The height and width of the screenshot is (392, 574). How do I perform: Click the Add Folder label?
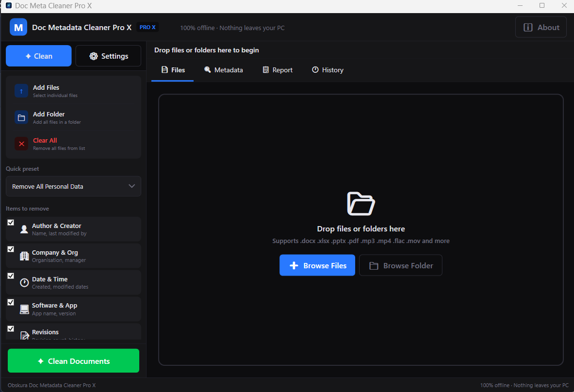click(49, 114)
